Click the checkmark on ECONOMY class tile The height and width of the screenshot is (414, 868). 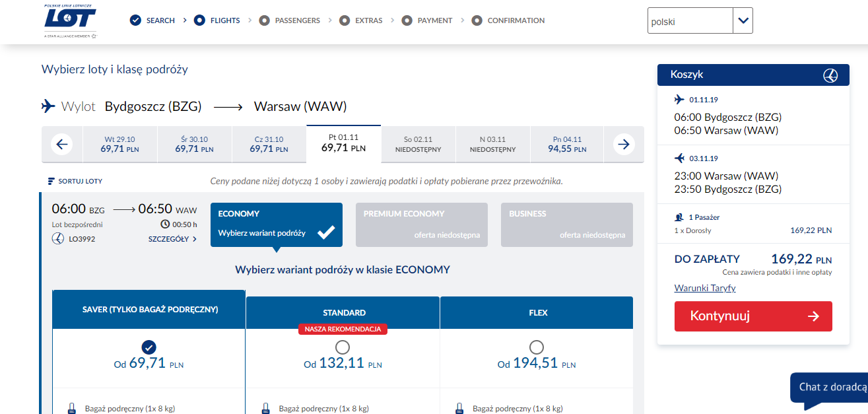click(x=326, y=232)
